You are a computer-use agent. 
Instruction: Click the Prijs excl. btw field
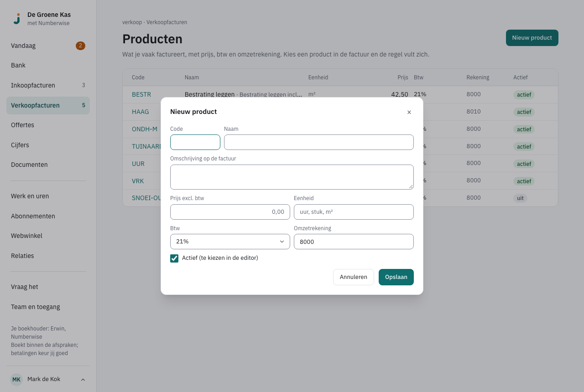click(230, 212)
